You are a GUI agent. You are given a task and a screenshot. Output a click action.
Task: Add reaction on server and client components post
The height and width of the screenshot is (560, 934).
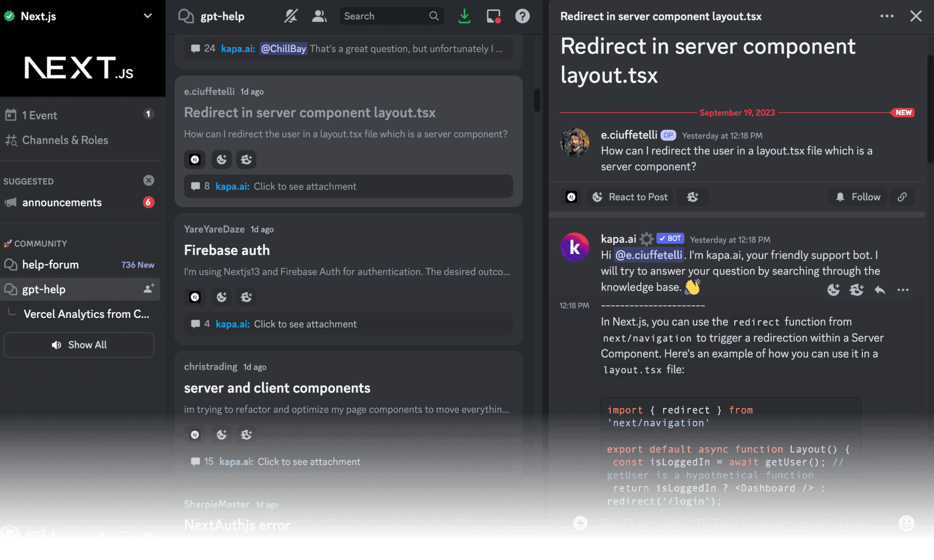pos(222,435)
